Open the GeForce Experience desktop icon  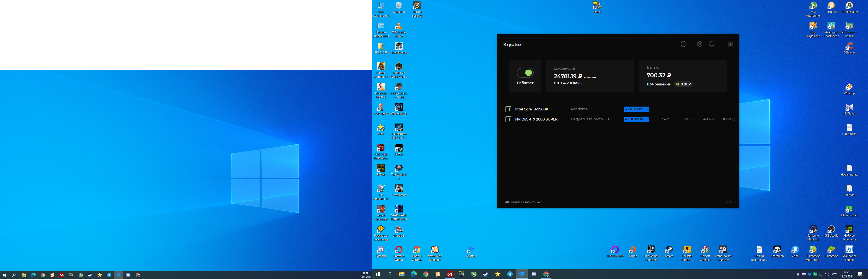849,233
